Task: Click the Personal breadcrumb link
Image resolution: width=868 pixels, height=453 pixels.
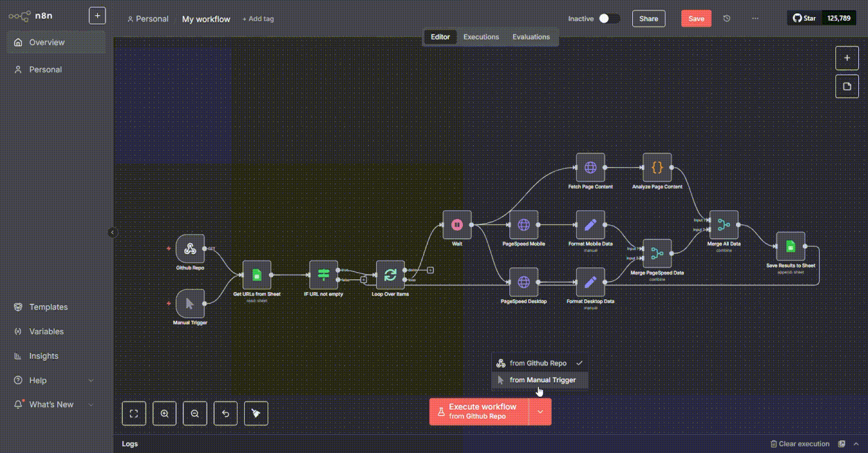Action: pos(148,19)
